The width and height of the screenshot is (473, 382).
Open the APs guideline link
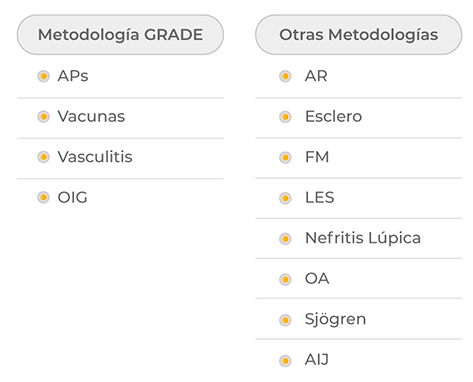click(x=73, y=76)
